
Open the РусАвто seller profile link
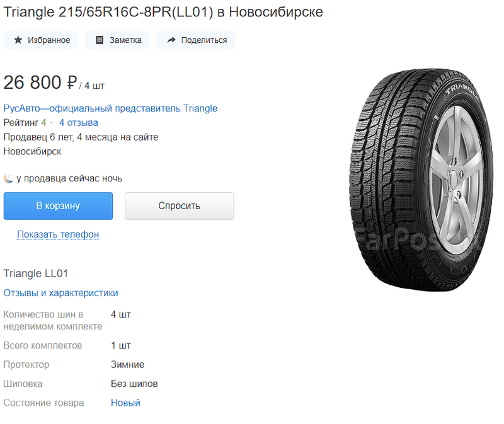[x=110, y=108]
